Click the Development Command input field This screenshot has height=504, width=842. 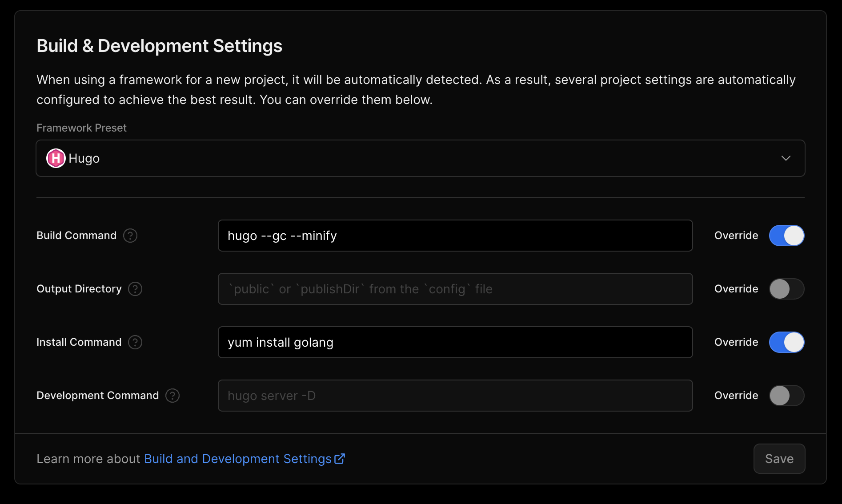tap(455, 396)
